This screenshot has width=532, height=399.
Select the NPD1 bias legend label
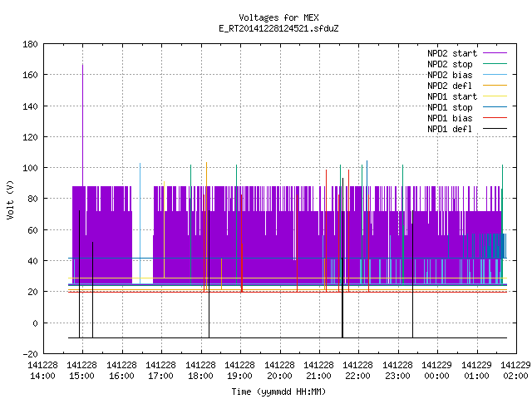tap(450, 118)
